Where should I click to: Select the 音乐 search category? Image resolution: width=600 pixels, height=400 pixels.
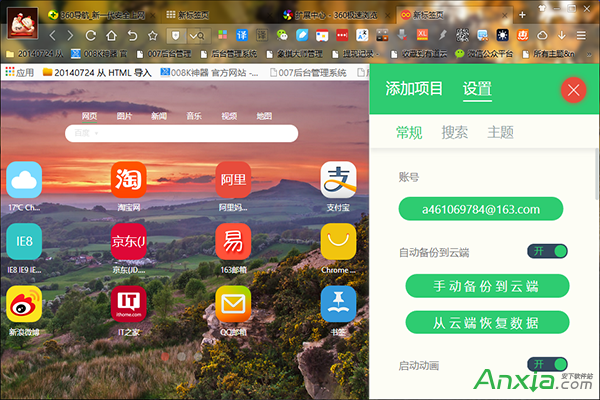[x=194, y=116]
